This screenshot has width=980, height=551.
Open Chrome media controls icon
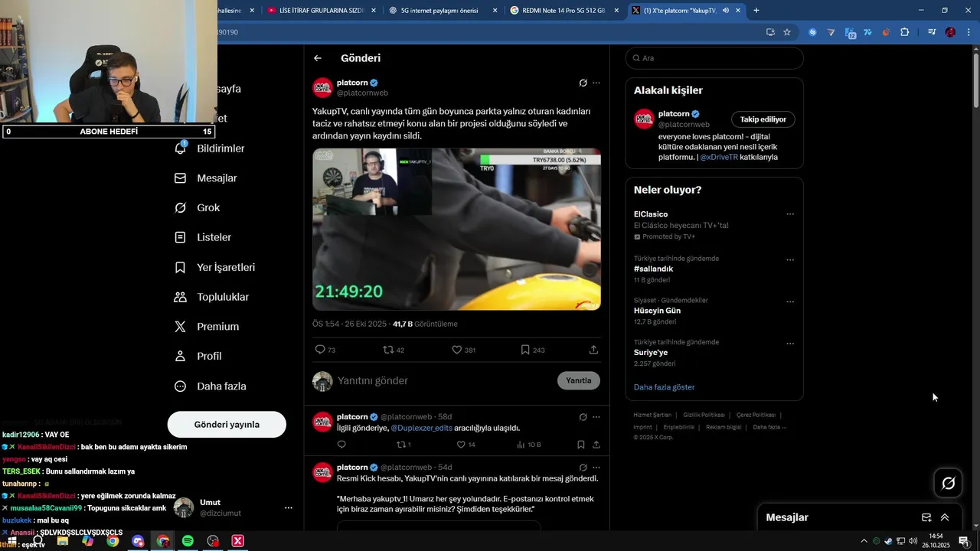pyautogui.click(x=932, y=32)
